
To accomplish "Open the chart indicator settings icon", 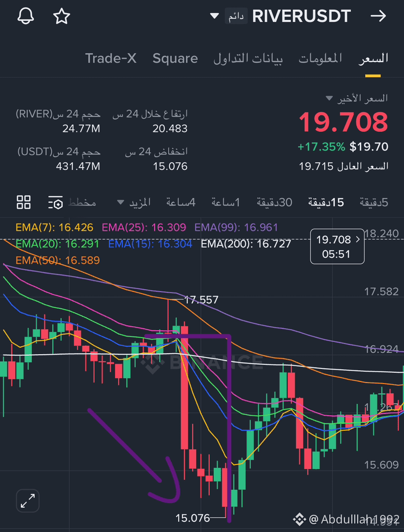I will pos(56,203).
